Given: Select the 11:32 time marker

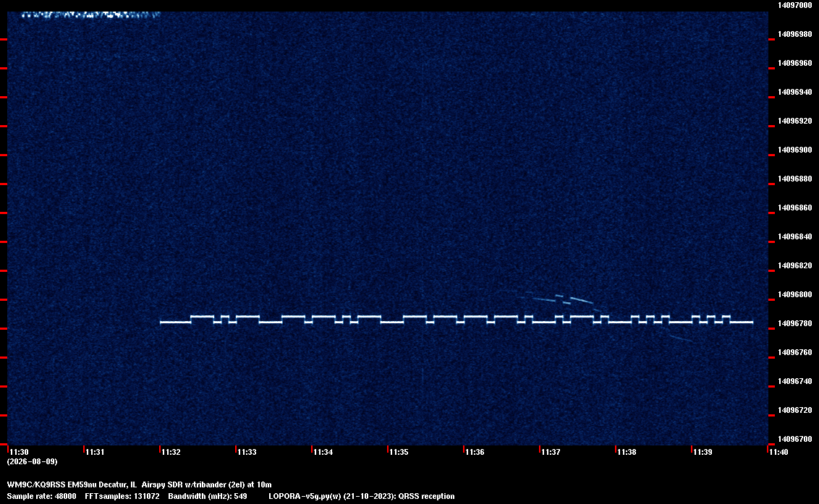Looking at the screenshot, I should pyautogui.click(x=171, y=452).
